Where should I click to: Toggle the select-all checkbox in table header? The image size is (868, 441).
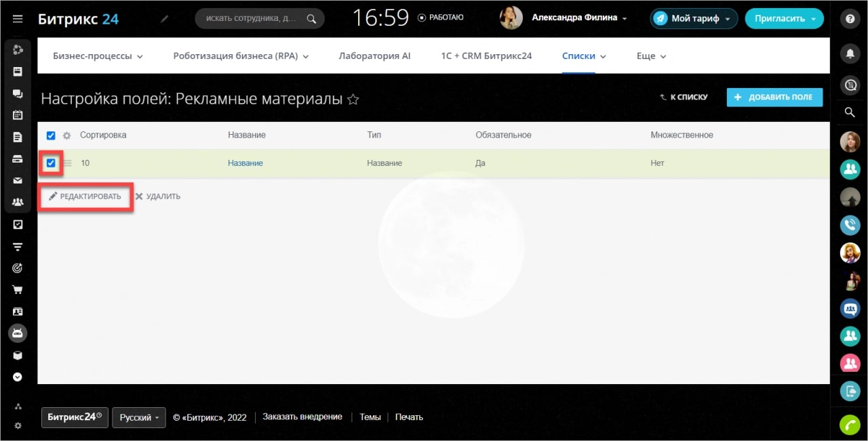point(51,135)
